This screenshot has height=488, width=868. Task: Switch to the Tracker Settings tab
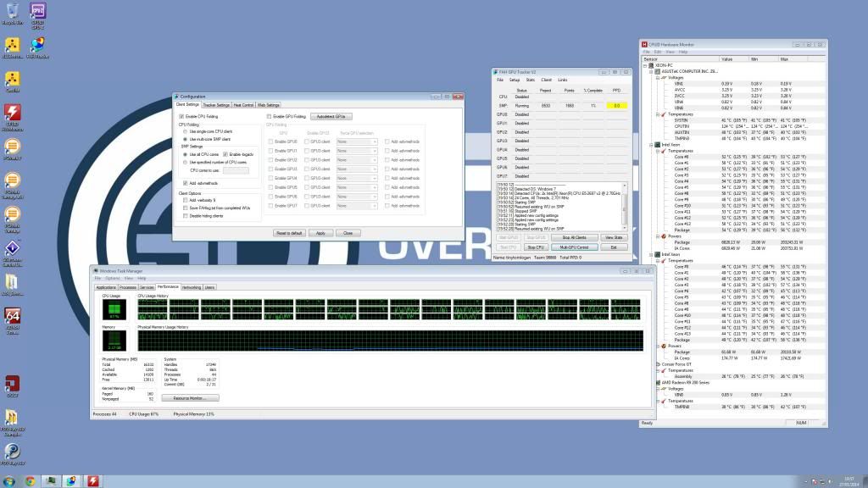click(x=216, y=105)
